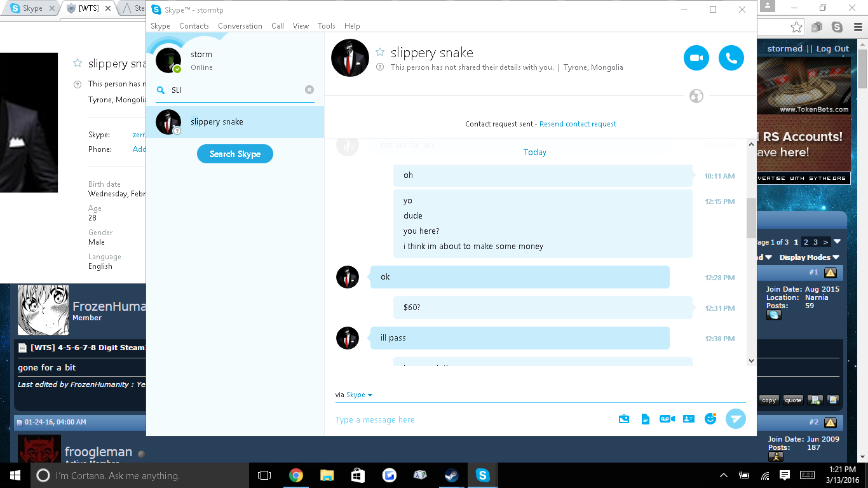Click the report warning icon on post #2
868x488 pixels.
coord(831,423)
